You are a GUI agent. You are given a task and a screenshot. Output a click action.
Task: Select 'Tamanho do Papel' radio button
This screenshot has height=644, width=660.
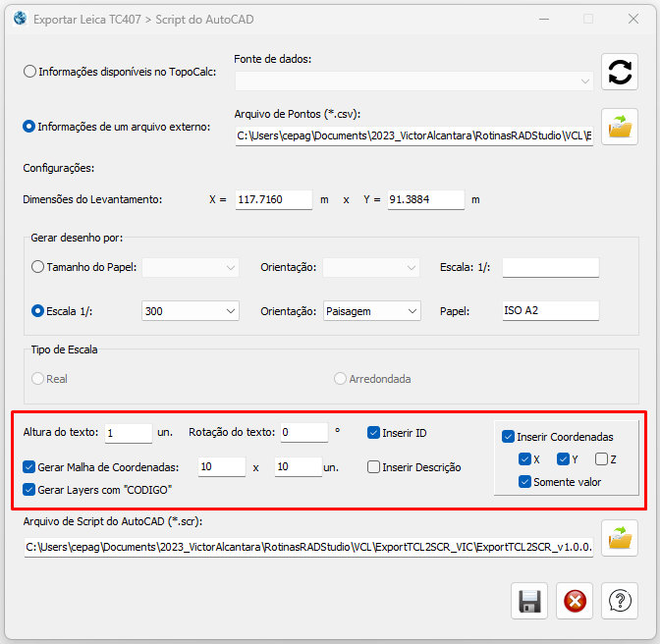[x=38, y=267]
